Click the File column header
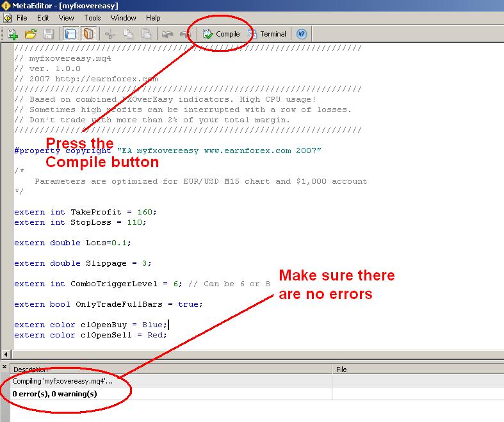This screenshot has height=422, width=504. (418, 369)
